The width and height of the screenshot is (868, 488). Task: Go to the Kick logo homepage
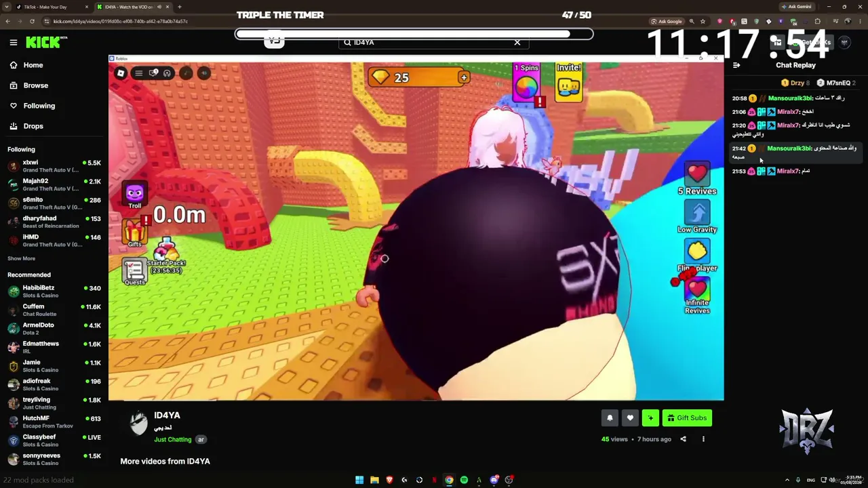[x=46, y=42]
